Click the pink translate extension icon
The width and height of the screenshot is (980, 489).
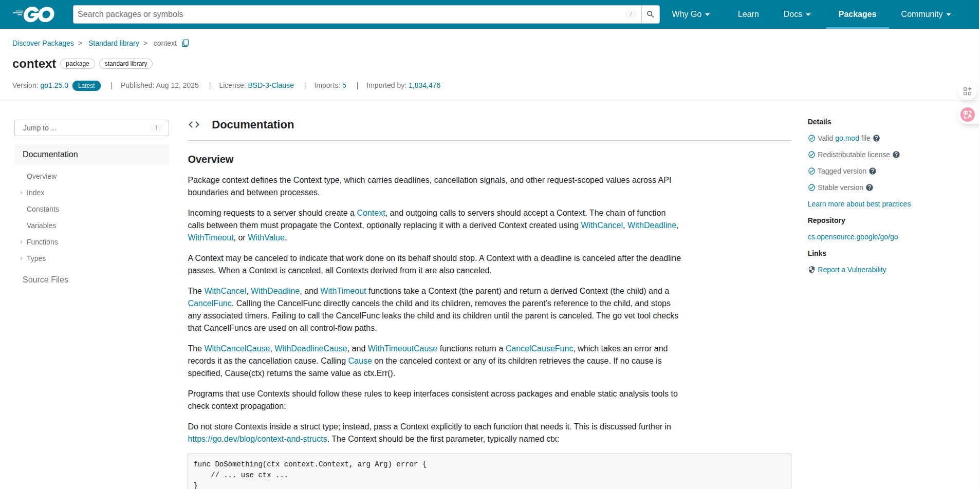tap(967, 115)
